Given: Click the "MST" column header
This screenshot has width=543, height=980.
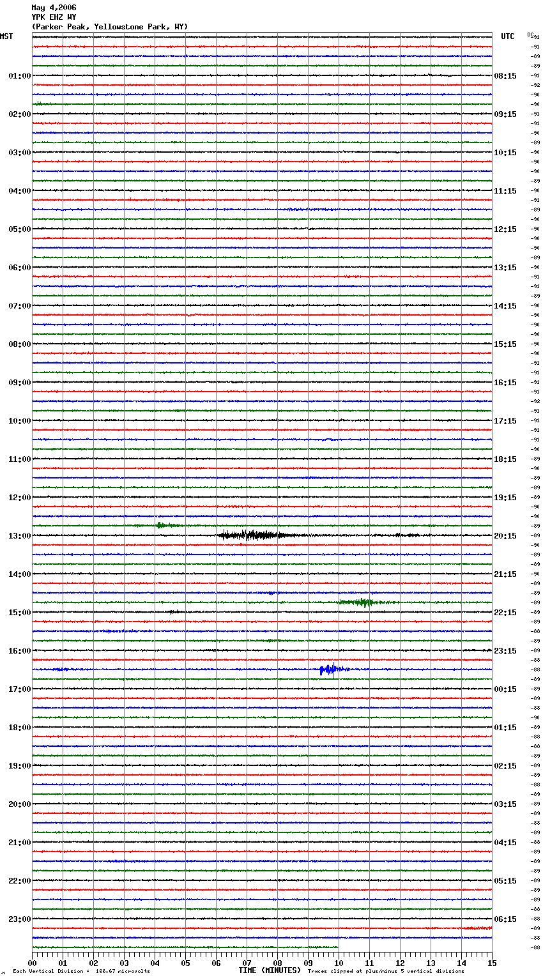Looking at the screenshot, I should 6,36.
